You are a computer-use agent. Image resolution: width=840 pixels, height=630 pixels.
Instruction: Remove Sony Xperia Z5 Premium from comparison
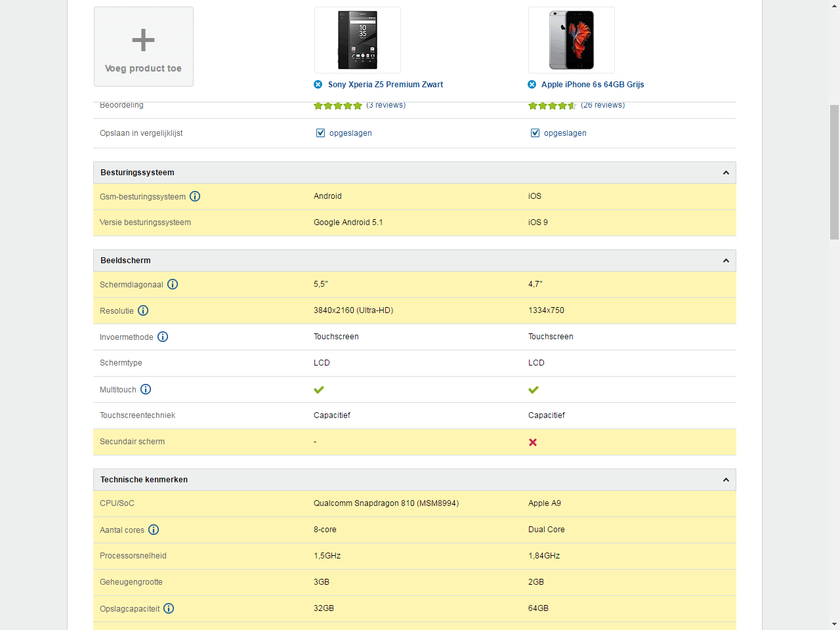click(318, 85)
